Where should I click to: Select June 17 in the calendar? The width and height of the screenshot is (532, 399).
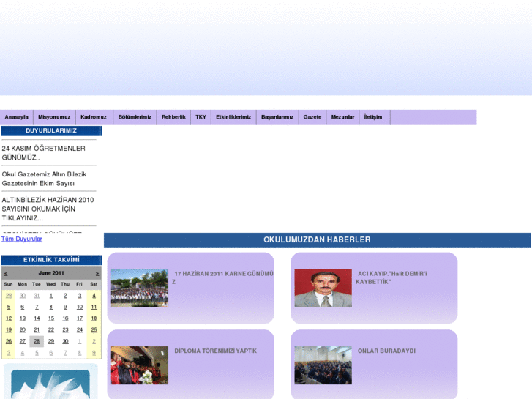click(x=80, y=318)
